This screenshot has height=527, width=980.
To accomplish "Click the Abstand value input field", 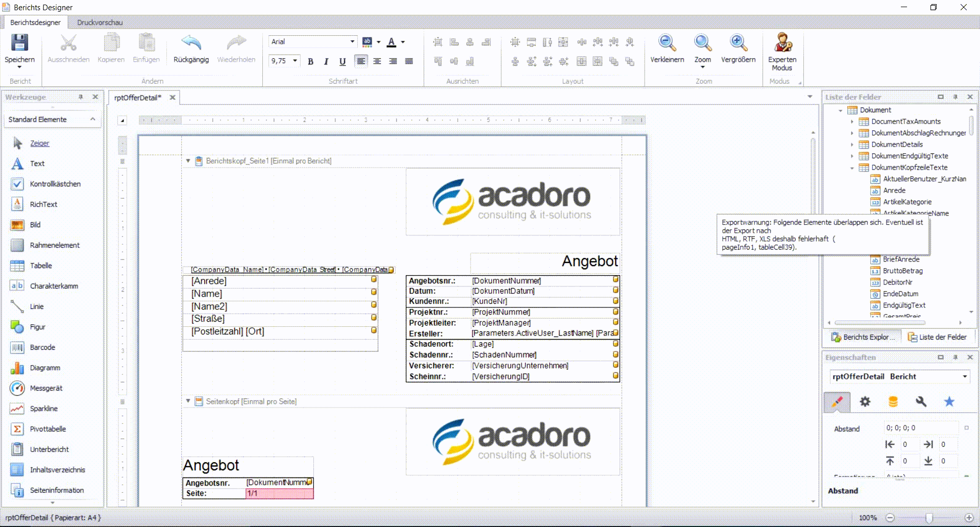I will coord(921,428).
